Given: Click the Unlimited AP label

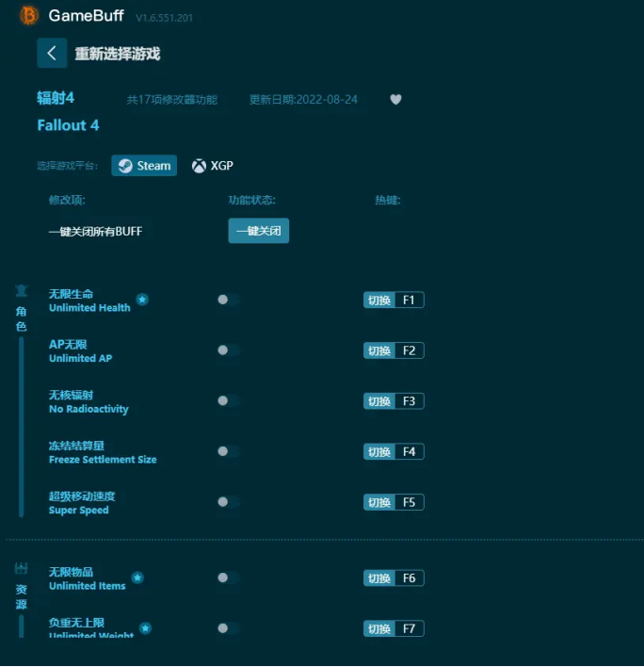Looking at the screenshot, I should [x=80, y=358].
